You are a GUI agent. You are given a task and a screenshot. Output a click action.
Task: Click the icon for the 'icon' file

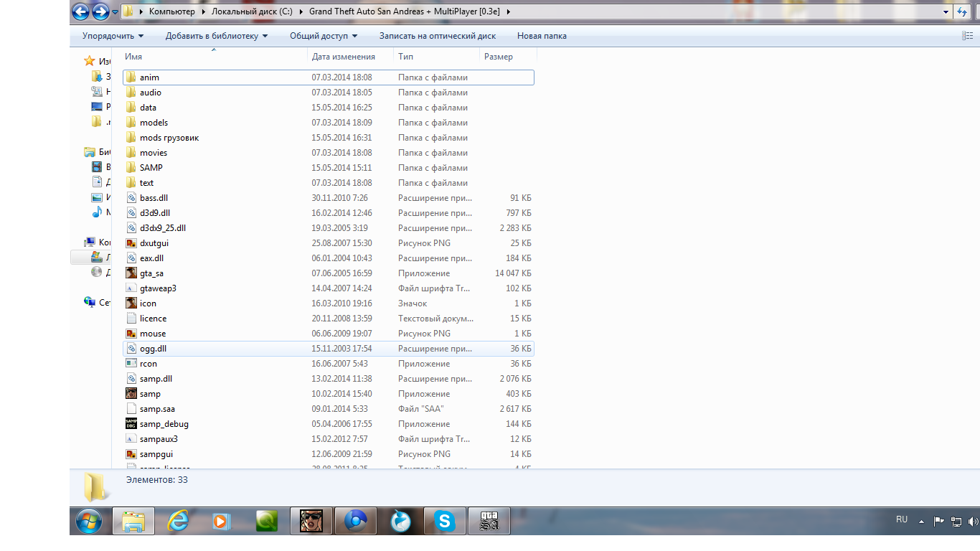pyautogui.click(x=131, y=303)
